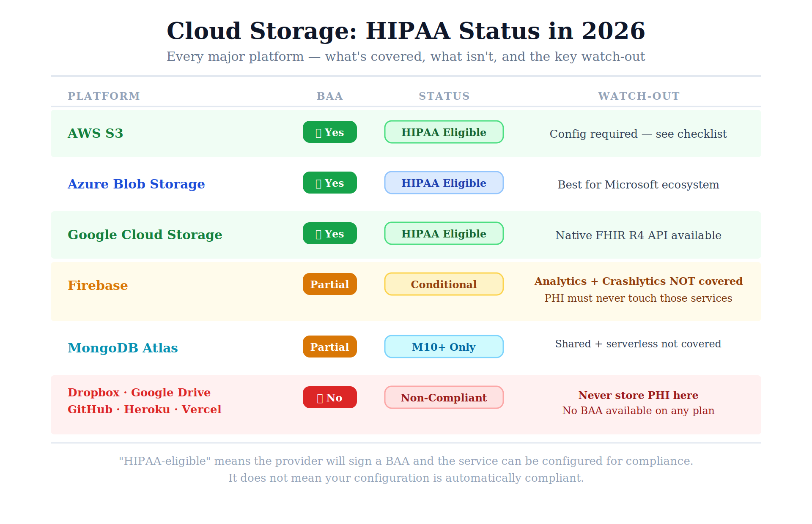Screen dimensions: 812x524
Task: Select the Conditional status badge
Action: (444, 284)
